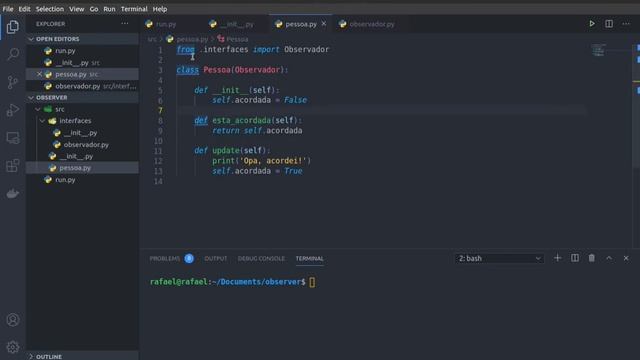Open the Explorer view in activity bar
Viewport: 640px width, 360px height.
(x=13, y=27)
